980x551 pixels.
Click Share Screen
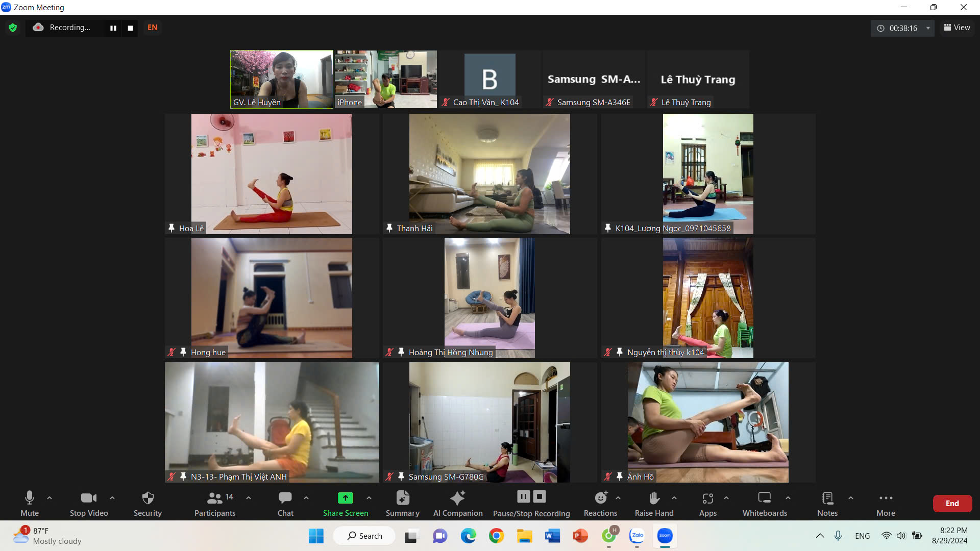click(x=346, y=503)
